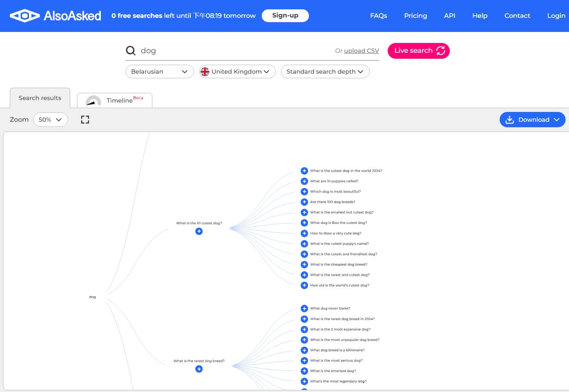Click the upload CSV link
This screenshot has width=569, height=392.
tap(361, 51)
